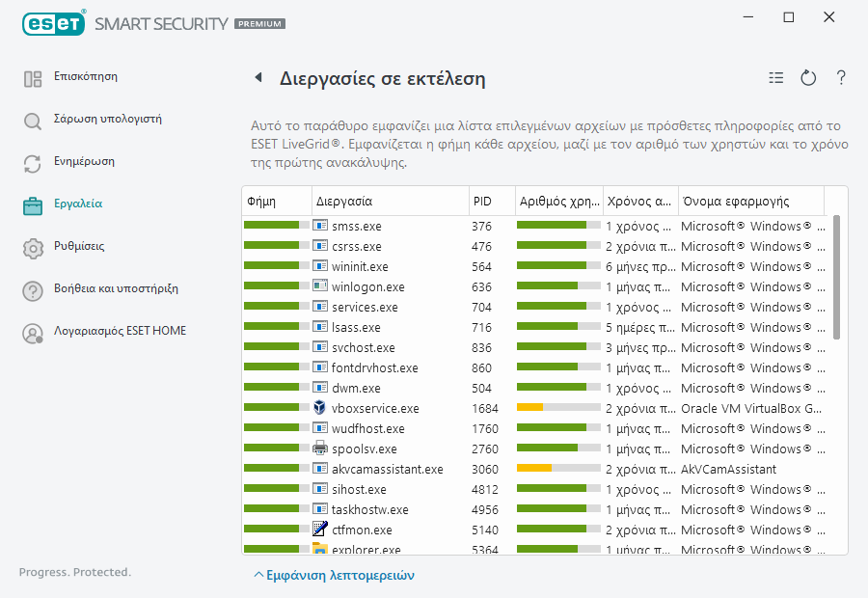The image size is (868, 598).
Task: Click the ESET logo in the title bar
Action: pos(53,22)
